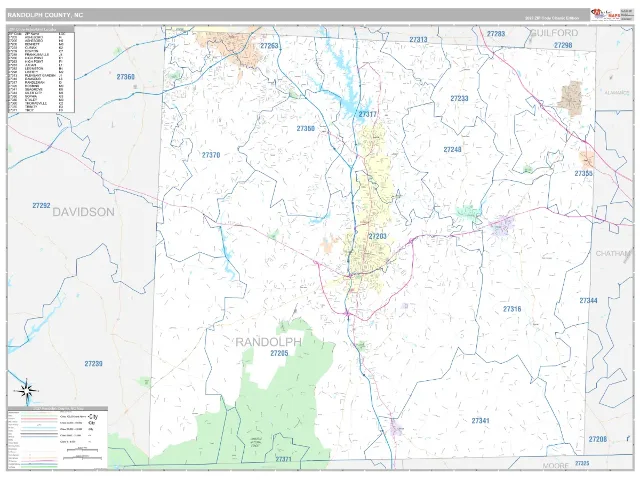Screen dimensions: 640x480
Task: Open the ZIP code index table
Action: (41, 69)
